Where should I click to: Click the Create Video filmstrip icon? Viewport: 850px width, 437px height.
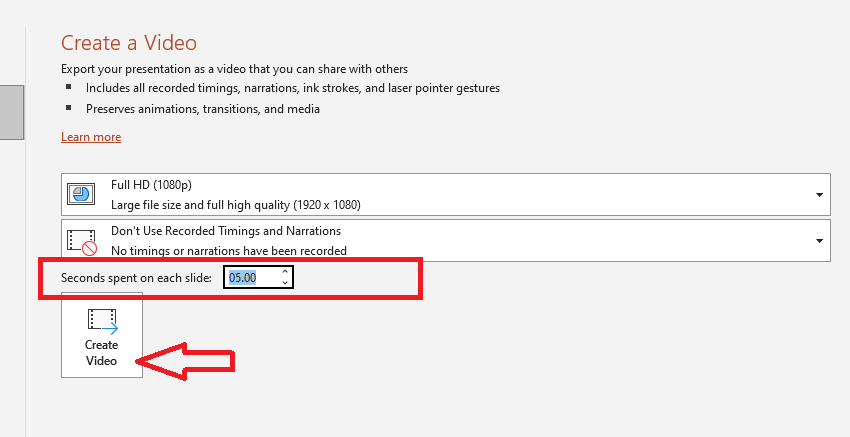pos(102,321)
